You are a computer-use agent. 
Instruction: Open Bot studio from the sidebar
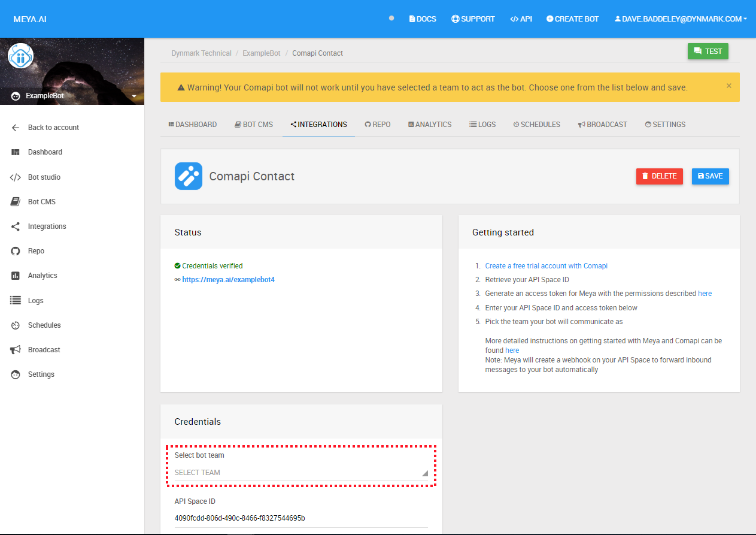point(44,177)
